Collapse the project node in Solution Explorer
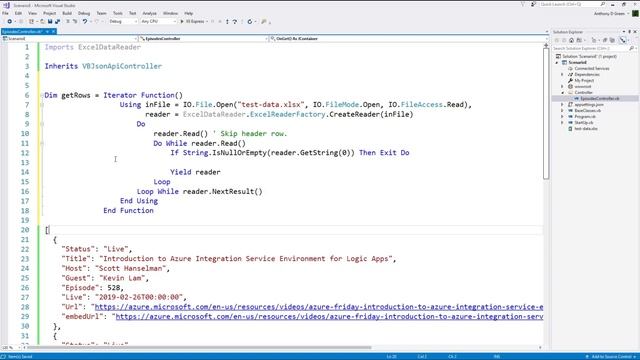The height and width of the screenshot is (360, 640). coord(556,62)
